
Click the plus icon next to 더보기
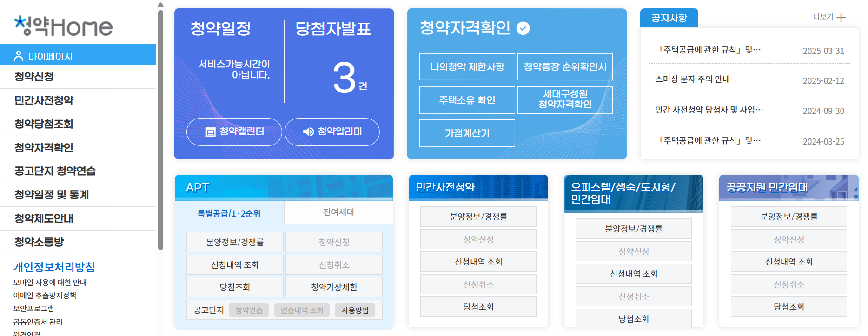[841, 18]
